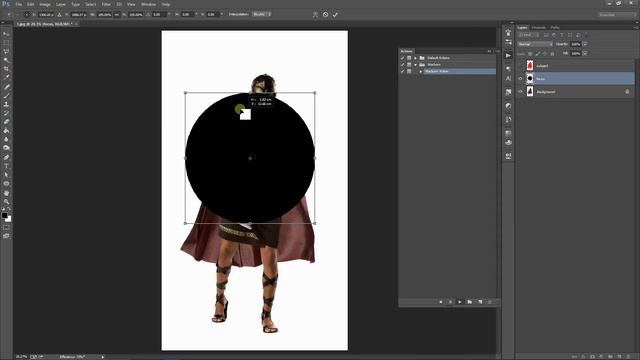640x360 pixels.
Task: Select the Path Selection tool
Action: [6, 175]
